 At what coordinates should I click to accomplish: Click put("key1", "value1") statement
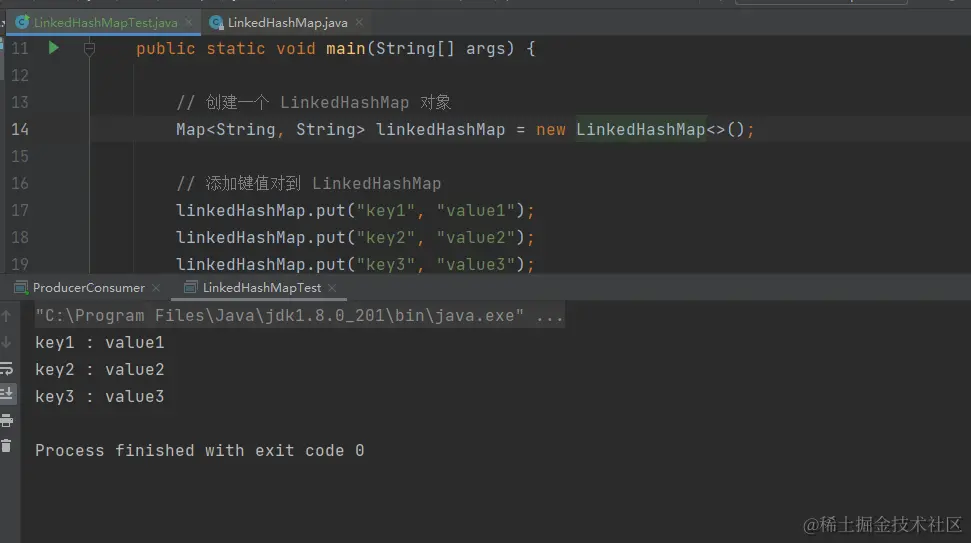click(355, 211)
